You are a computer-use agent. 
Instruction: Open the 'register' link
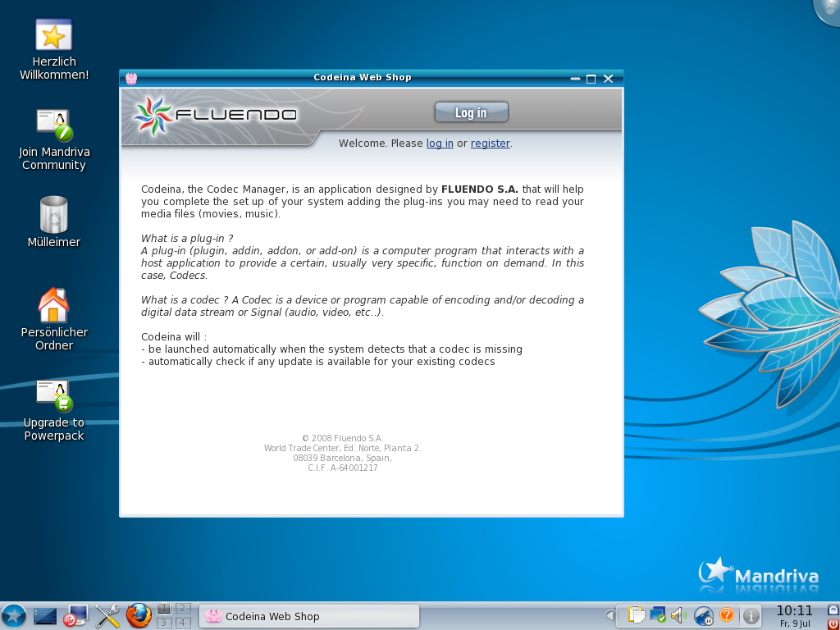coord(490,144)
